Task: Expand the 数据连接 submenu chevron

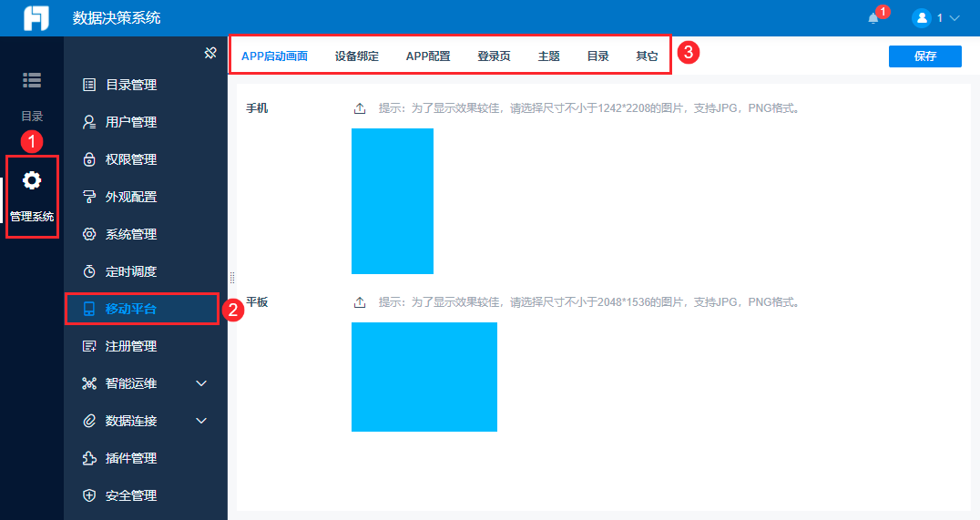Action: click(201, 421)
